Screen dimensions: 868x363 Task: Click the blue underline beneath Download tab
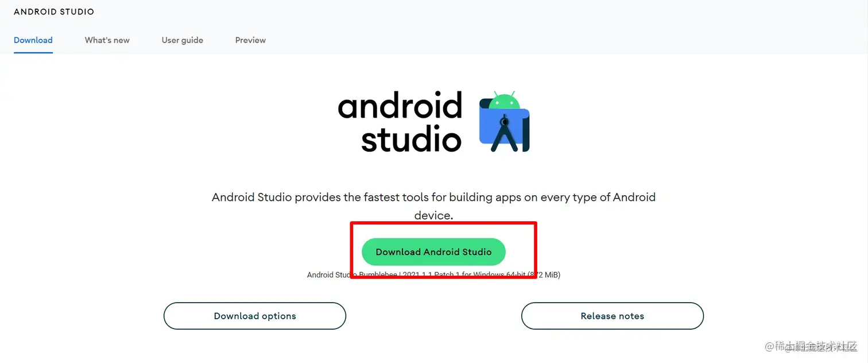point(33,52)
